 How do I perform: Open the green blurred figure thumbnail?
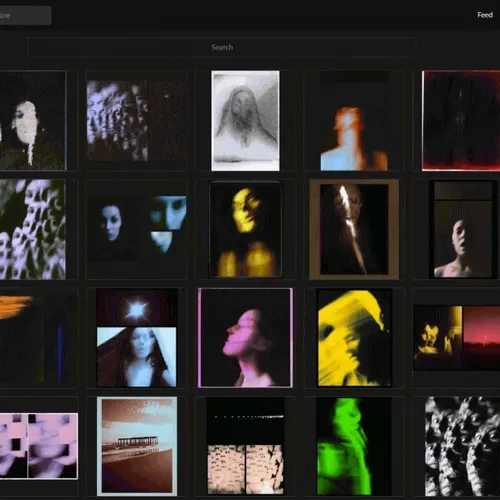click(x=354, y=447)
